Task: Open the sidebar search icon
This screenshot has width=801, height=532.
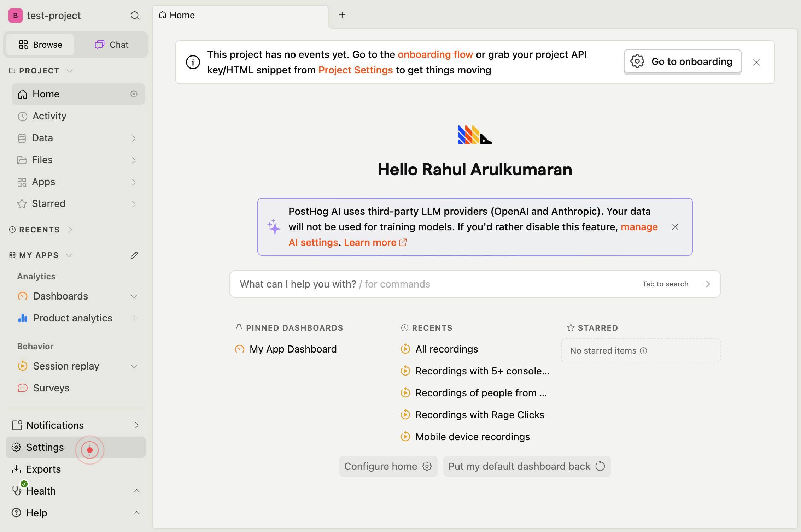Action: 135,16
